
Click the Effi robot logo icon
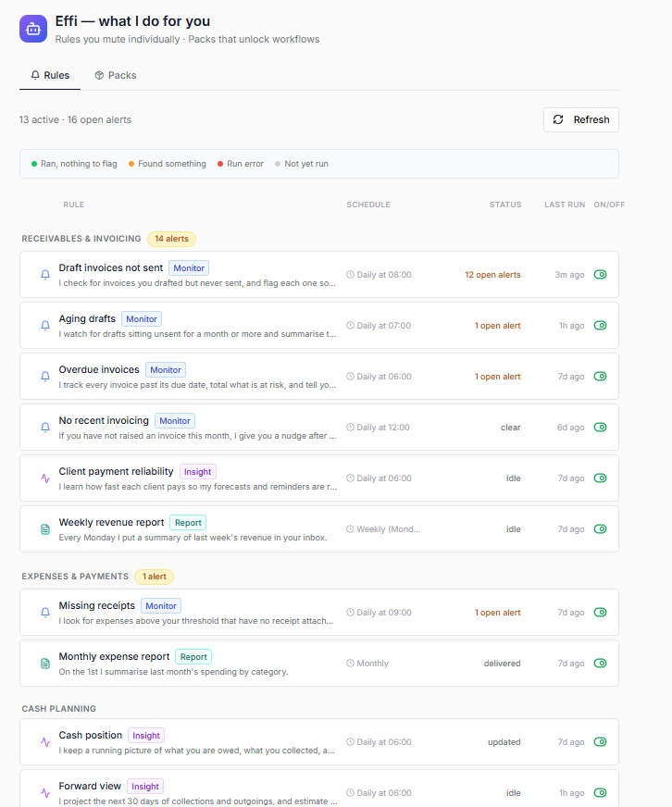[33, 29]
